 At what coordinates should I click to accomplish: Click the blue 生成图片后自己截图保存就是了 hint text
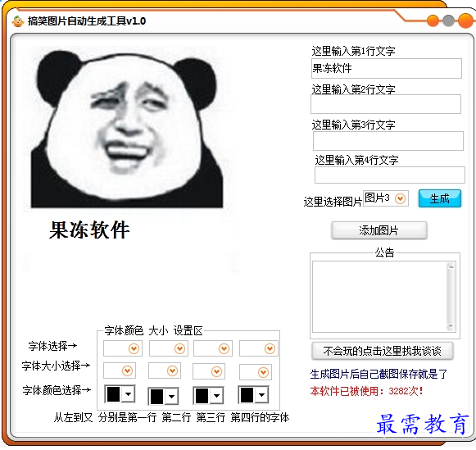click(x=379, y=374)
